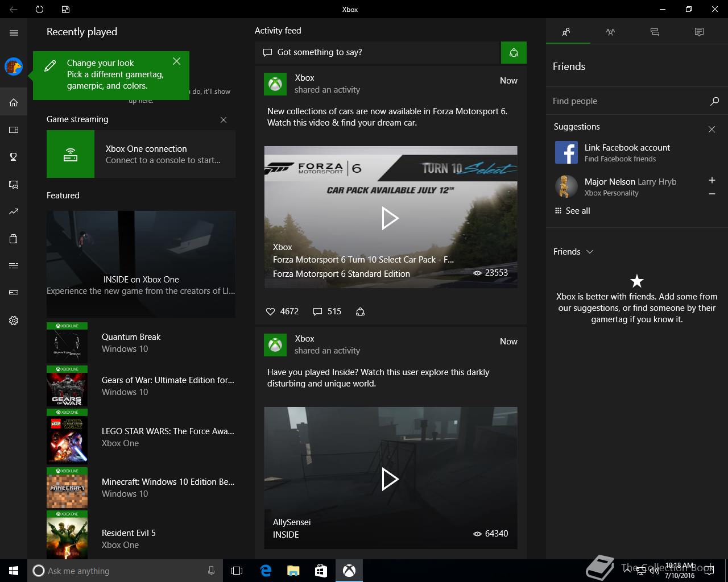
Task: Click Recently played heading
Action: (82, 32)
